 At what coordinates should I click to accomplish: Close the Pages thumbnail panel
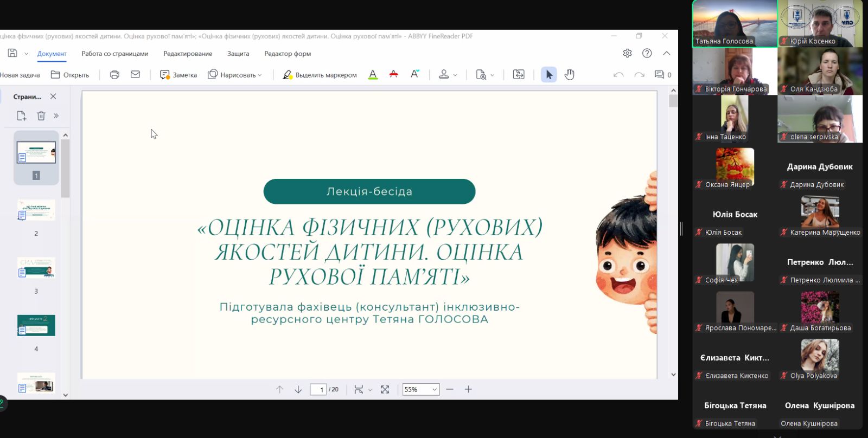coord(53,96)
